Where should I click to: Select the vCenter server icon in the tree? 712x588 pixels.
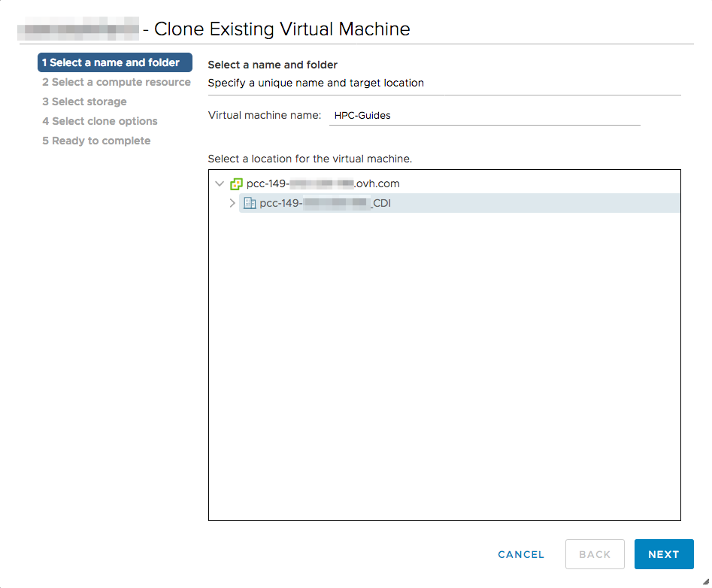point(236,183)
